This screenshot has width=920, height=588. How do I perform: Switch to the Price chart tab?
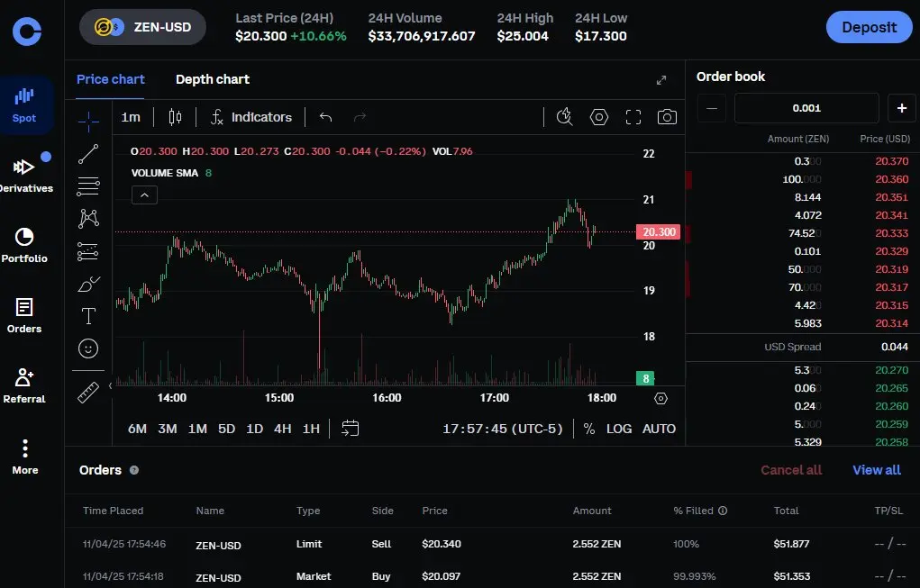tap(110, 80)
